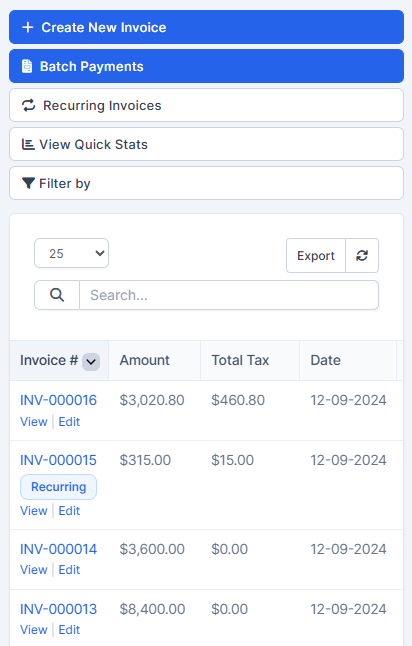412x646 pixels.
Task: Open invoice INV-000014
Action: pos(59,549)
